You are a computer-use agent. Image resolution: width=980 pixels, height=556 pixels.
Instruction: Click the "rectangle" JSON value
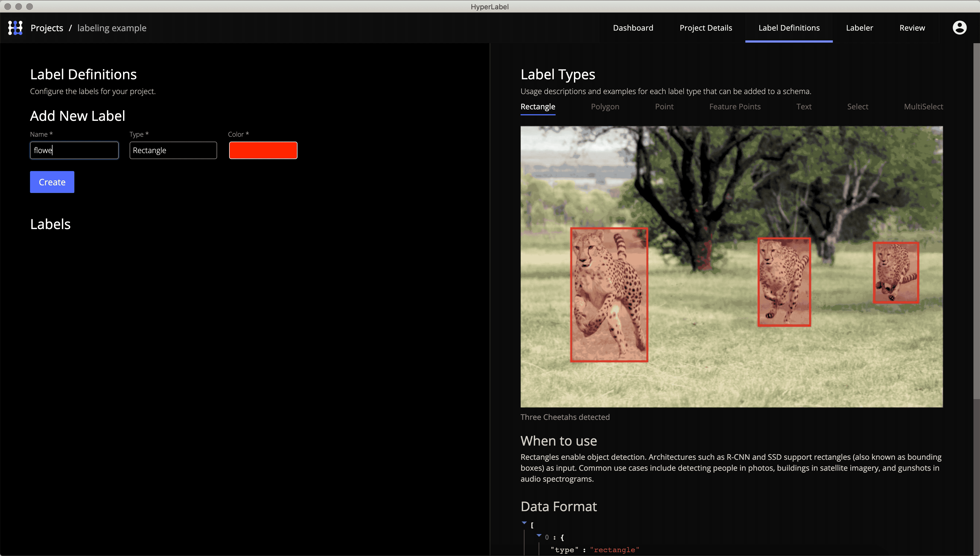pyautogui.click(x=614, y=550)
